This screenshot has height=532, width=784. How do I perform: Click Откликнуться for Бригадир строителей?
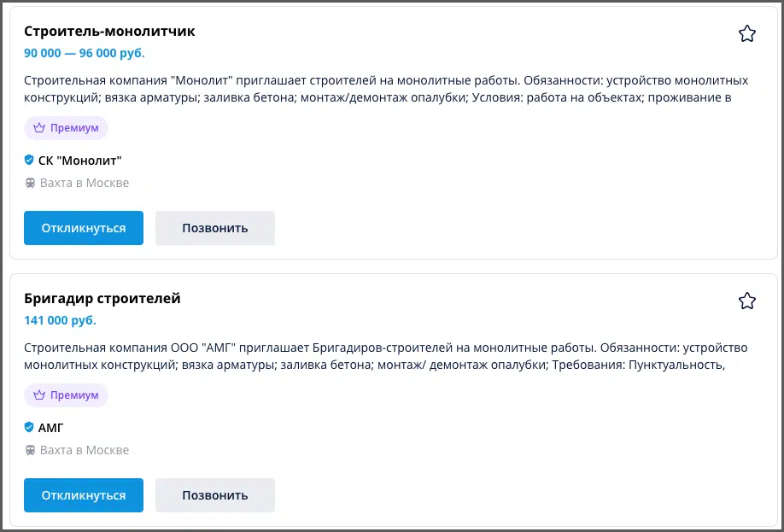(84, 495)
